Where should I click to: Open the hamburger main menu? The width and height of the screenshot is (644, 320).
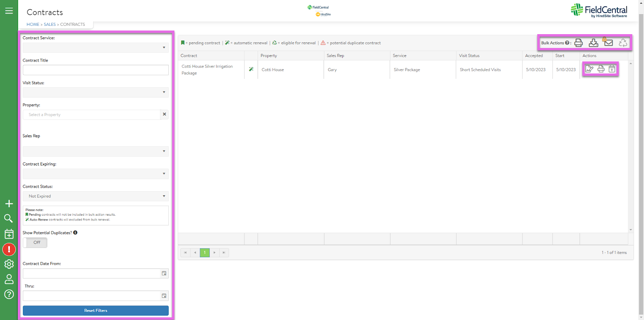click(9, 11)
